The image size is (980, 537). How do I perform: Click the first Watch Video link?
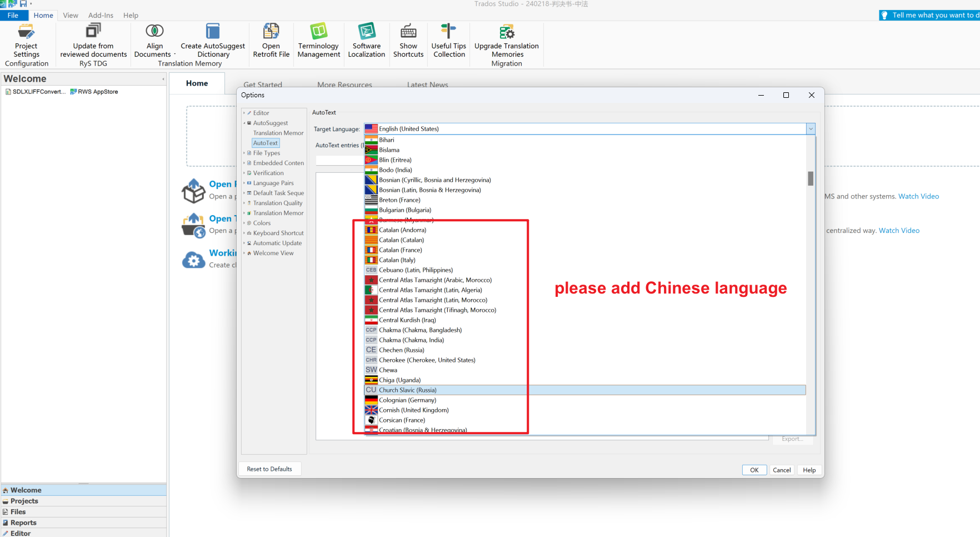coord(918,196)
